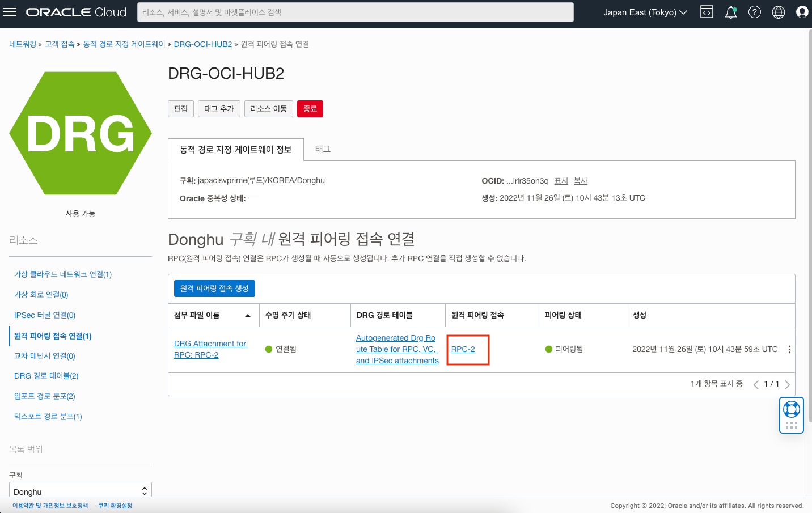Open the help question-mark icon
The image size is (812, 513).
pyautogui.click(x=754, y=11)
